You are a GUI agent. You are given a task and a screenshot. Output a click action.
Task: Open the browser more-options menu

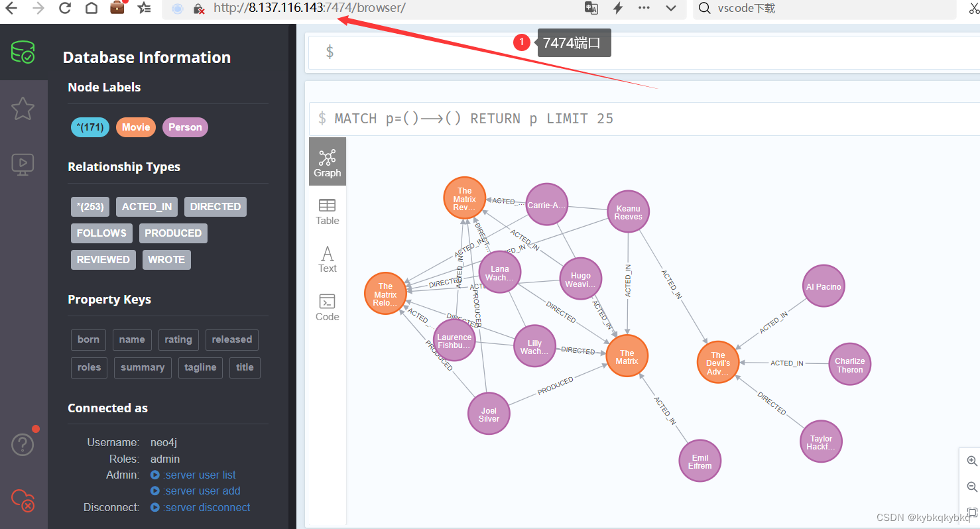(x=644, y=9)
